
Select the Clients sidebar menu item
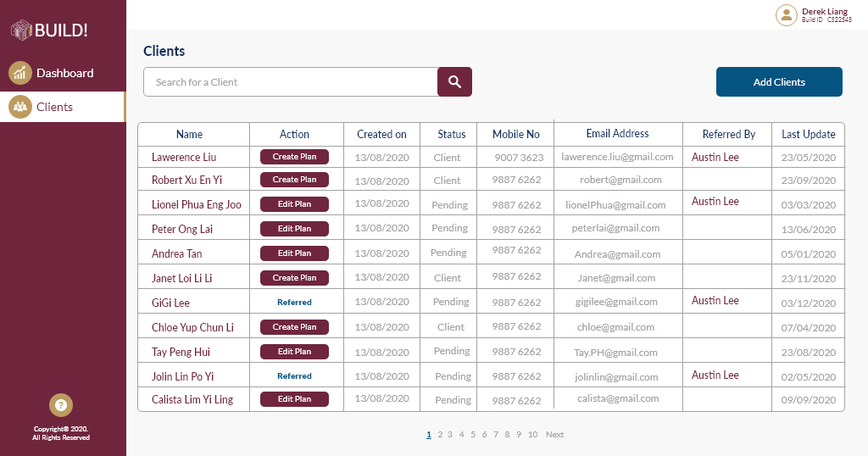(x=54, y=107)
